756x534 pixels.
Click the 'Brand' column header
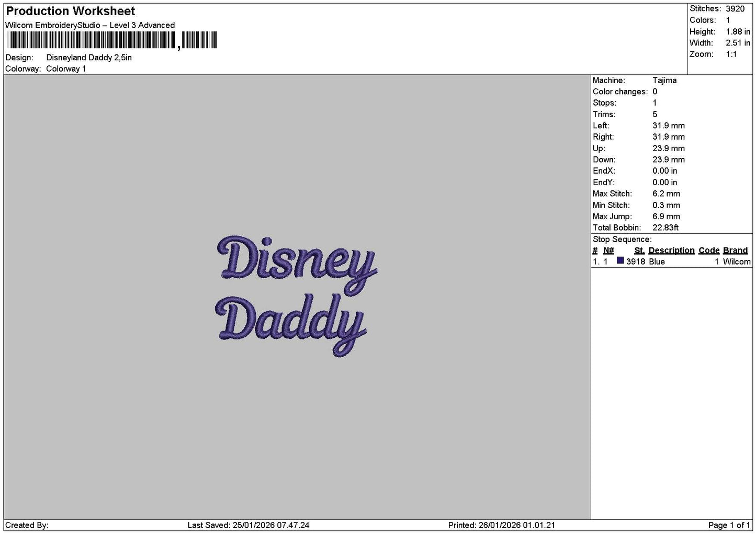click(x=735, y=251)
